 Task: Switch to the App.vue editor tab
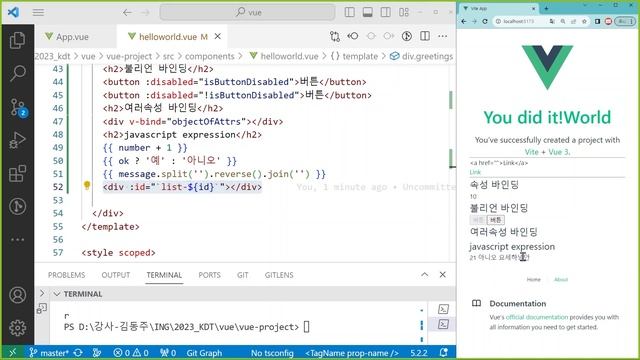click(x=67, y=37)
